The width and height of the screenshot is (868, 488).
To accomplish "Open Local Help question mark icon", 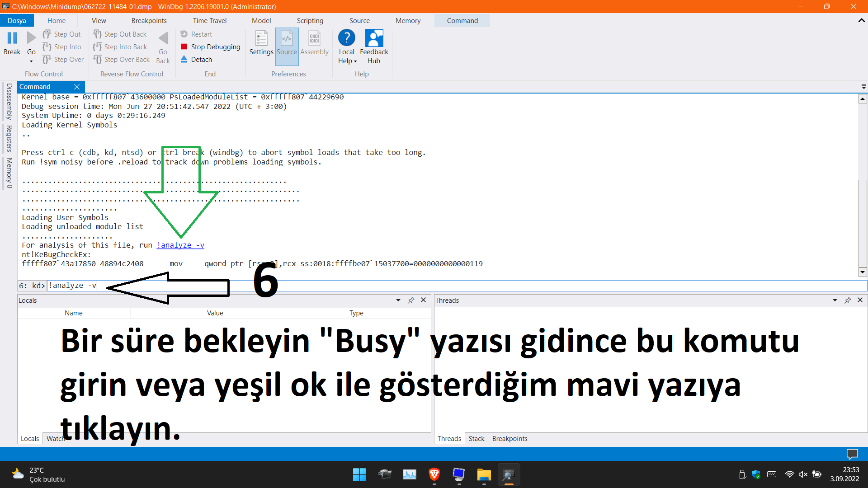I will [347, 38].
